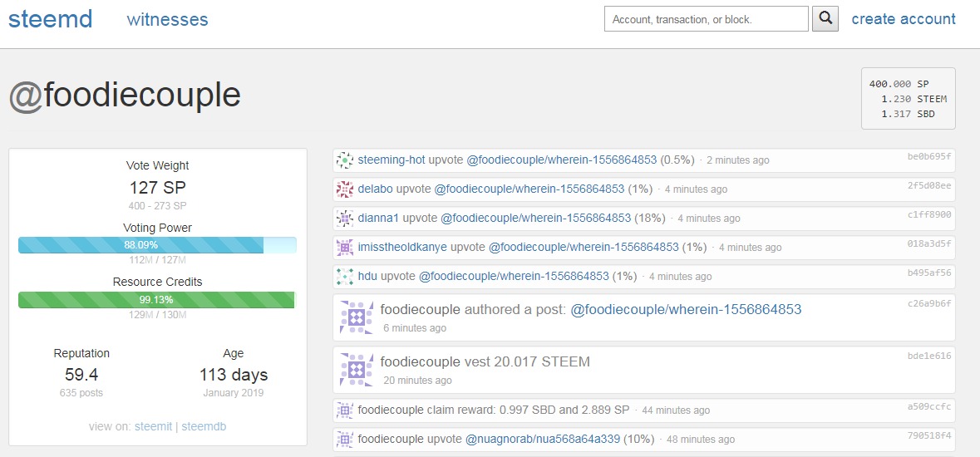Click the 635 posts count
The width and height of the screenshot is (980, 457).
[81, 393]
